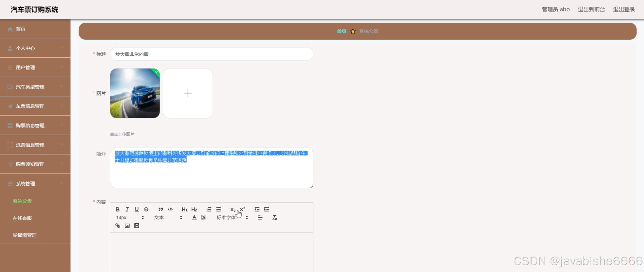The height and width of the screenshot is (272, 644).
Task: Insert code block via code icon
Action: (170, 209)
